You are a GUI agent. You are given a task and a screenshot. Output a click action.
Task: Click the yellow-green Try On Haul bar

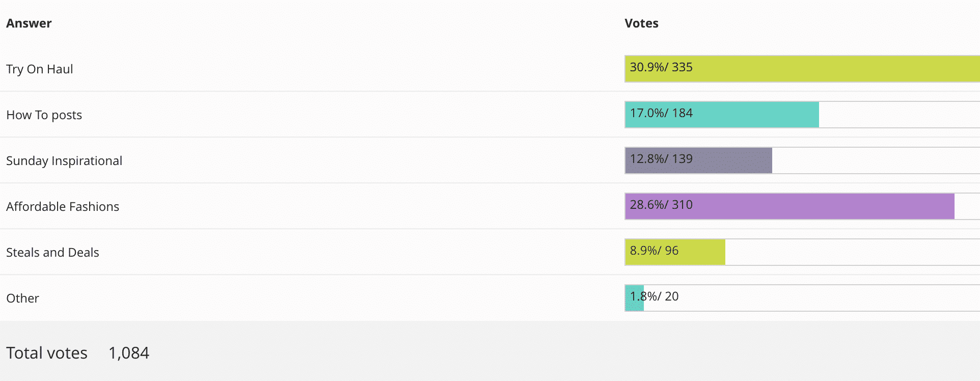pyautogui.click(x=835, y=69)
